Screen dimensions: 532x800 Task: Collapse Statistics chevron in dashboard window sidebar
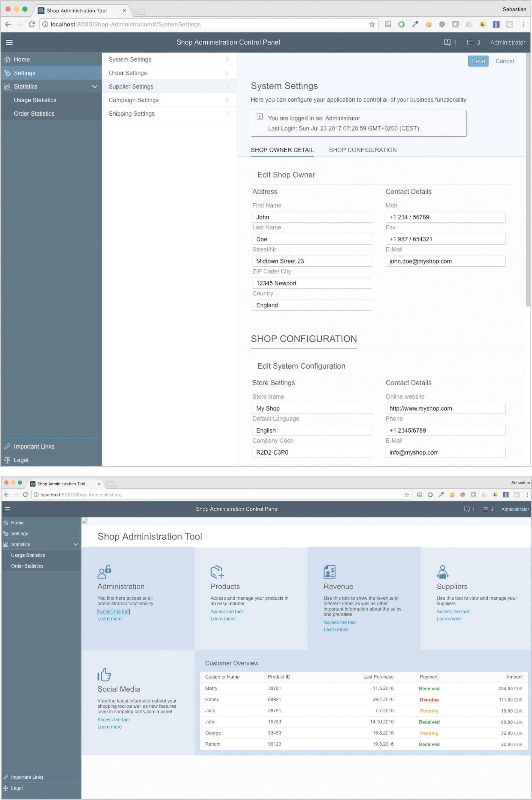point(76,544)
